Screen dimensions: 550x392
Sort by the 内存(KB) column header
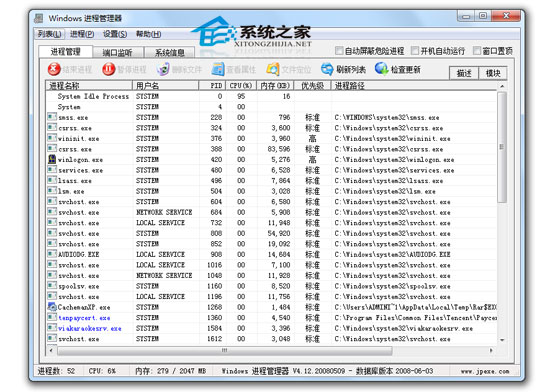[x=275, y=86]
